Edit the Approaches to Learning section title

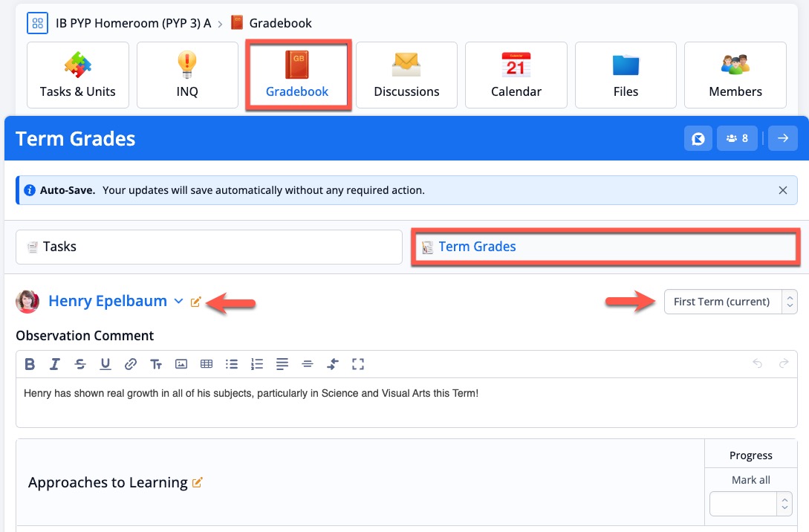196,482
